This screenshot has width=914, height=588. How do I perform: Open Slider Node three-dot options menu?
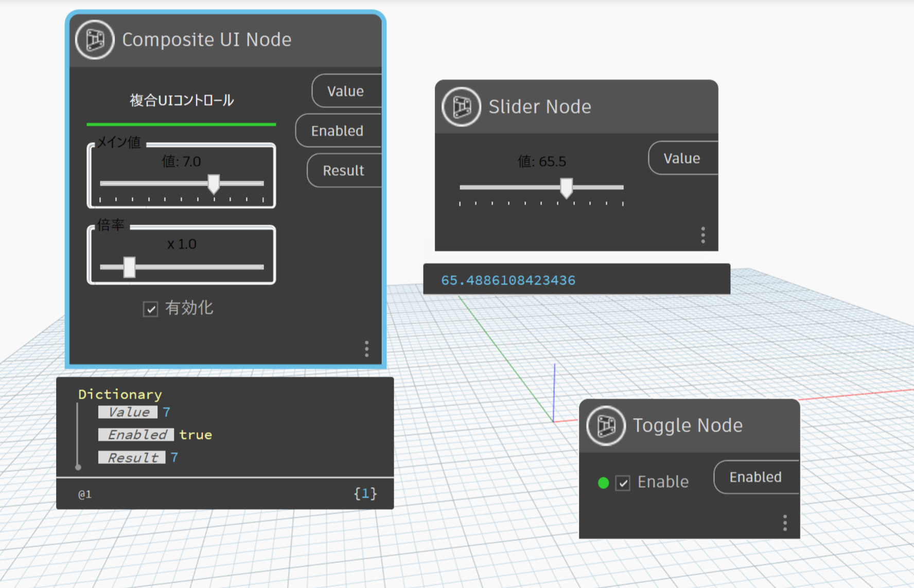[x=702, y=235]
